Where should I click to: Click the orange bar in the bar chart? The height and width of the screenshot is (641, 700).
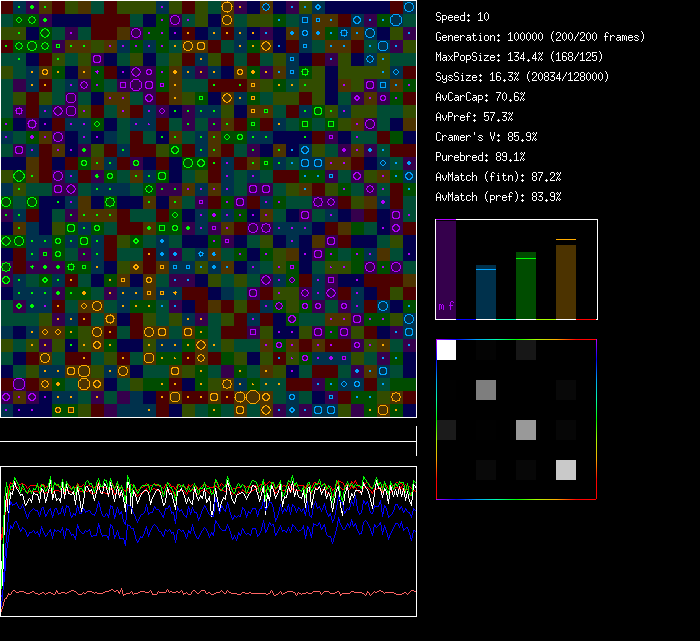tap(566, 282)
